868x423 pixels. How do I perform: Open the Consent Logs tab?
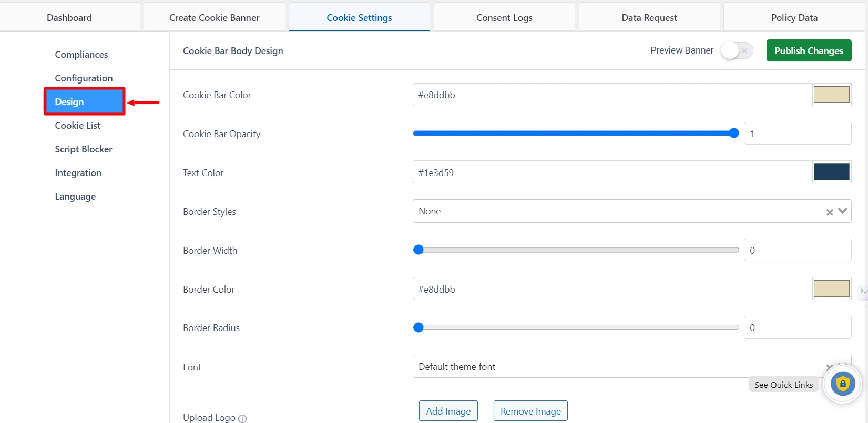click(504, 17)
